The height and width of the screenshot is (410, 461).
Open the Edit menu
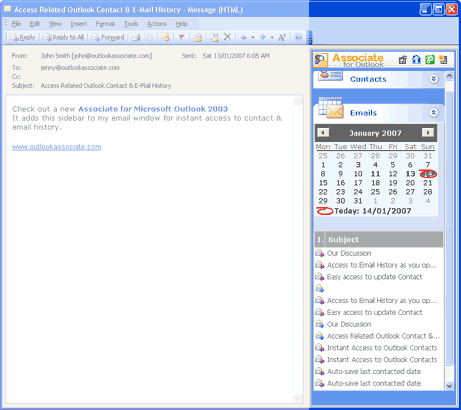coord(35,24)
